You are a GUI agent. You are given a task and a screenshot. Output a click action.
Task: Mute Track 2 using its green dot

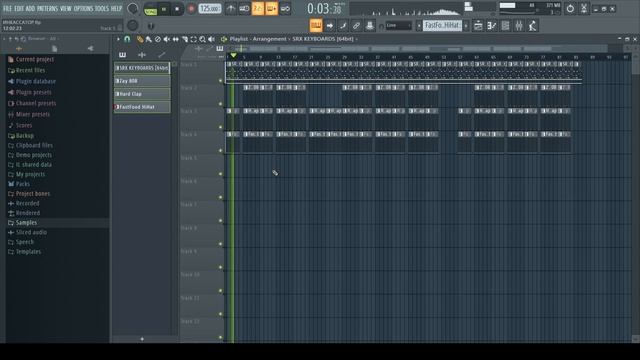pyautogui.click(x=221, y=104)
